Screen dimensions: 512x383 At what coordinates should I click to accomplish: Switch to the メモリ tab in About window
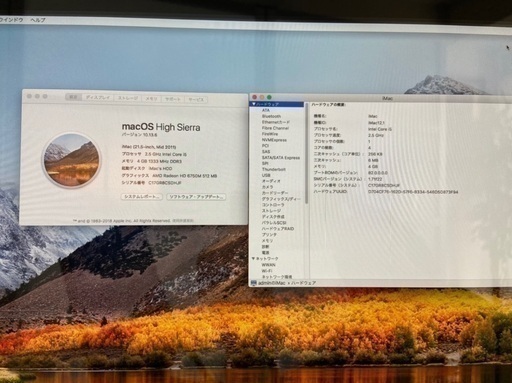tap(151, 99)
